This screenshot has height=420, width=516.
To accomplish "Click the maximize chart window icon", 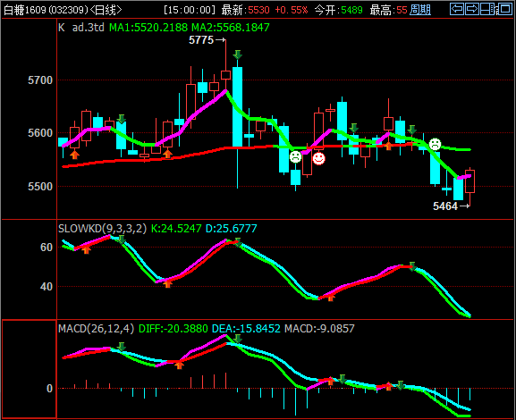I will (505, 9).
